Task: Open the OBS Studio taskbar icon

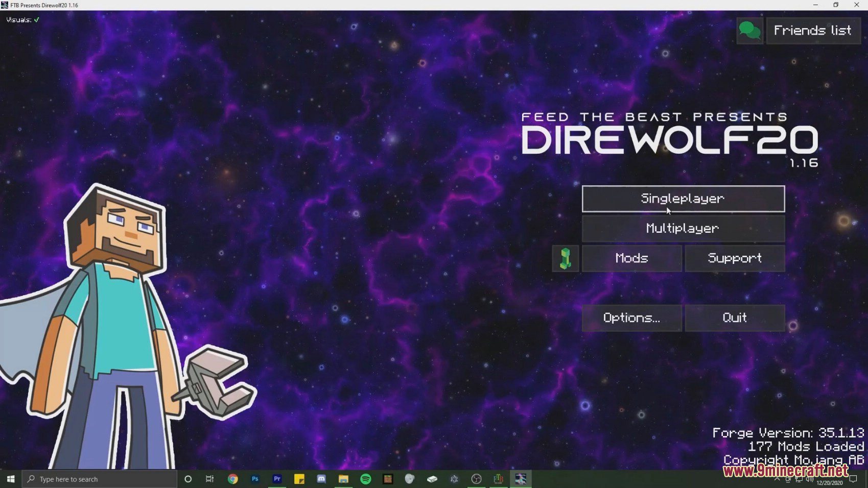Action: coord(477,479)
